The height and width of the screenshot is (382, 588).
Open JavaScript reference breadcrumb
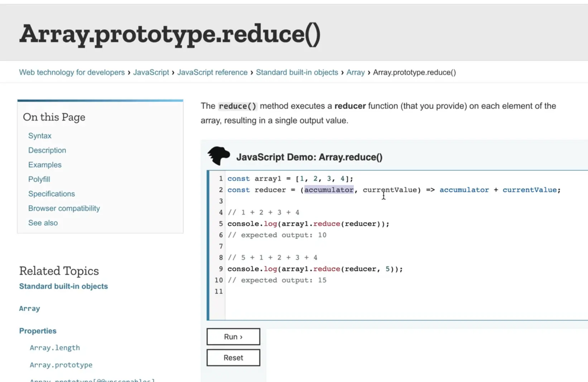coord(212,72)
